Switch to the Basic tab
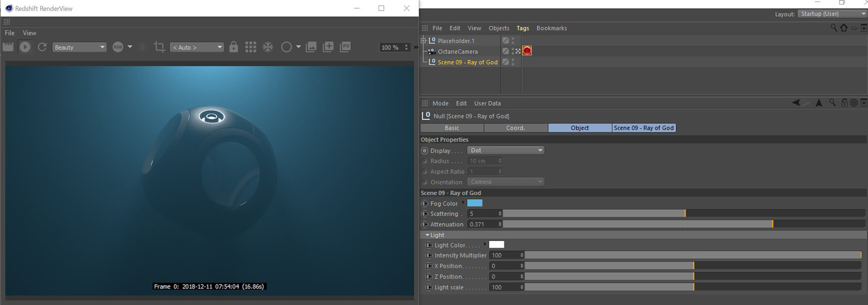Image resolution: width=868 pixels, height=305 pixels. coord(452,128)
